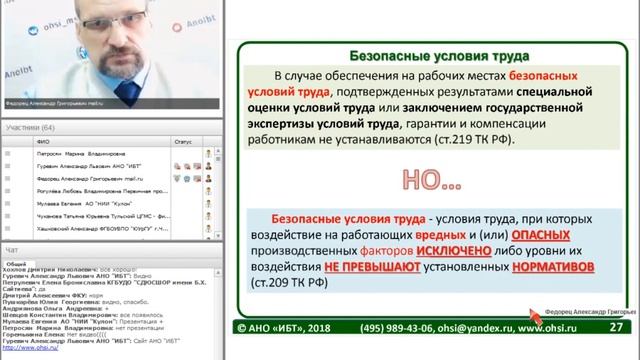The image size is (640, 360).
Task: Sort participants by the Статус column header
Action: (187, 142)
